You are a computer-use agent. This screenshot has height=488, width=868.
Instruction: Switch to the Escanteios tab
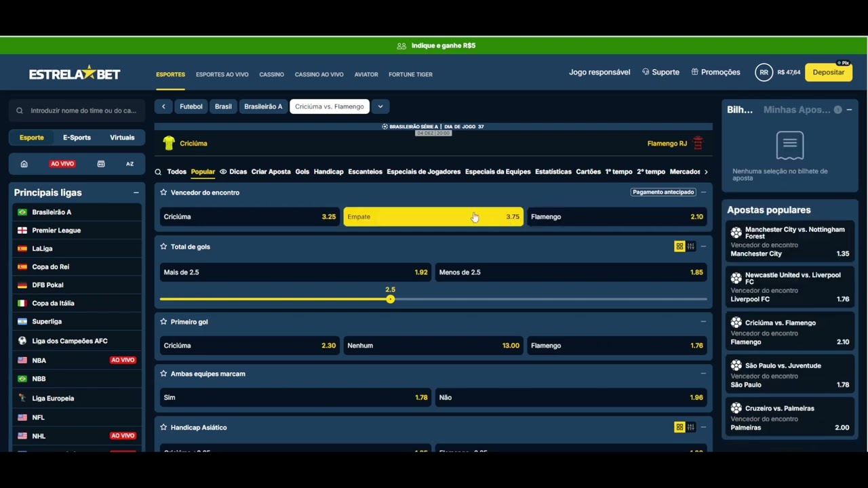pyautogui.click(x=365, y=172)
